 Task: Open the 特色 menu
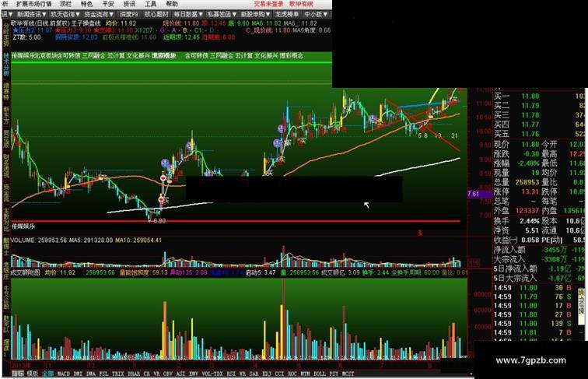(x=86, y=4)
